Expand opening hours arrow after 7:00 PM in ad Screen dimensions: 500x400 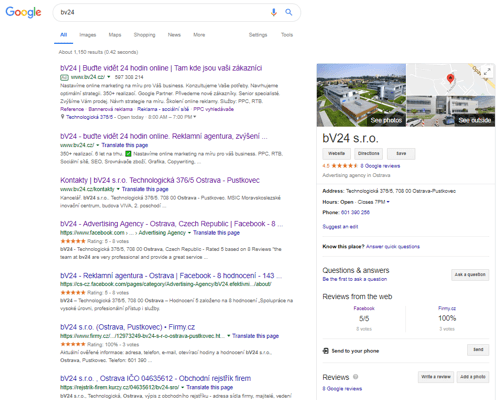point(195,117)
